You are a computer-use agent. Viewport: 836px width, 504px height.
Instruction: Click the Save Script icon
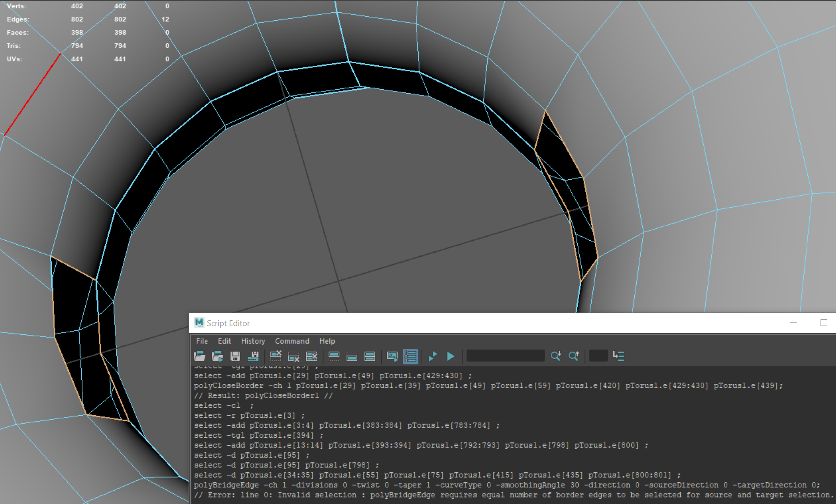pyautogui.click(x=235, y=356)
